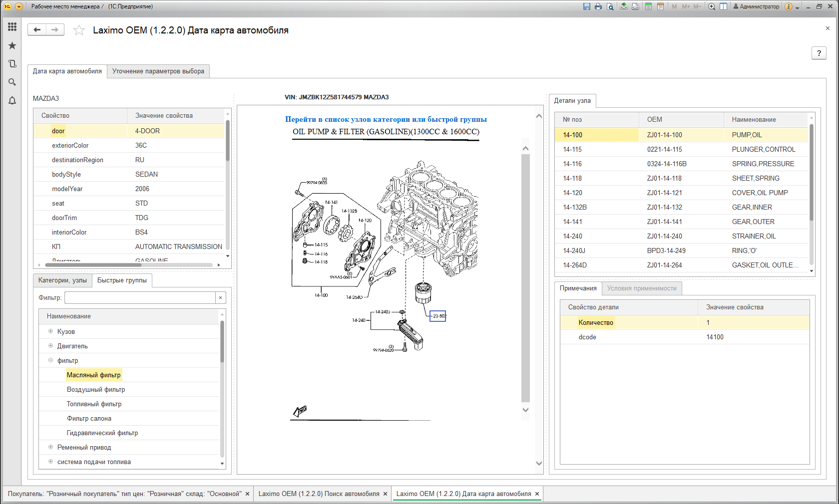Click the diagram's vertical scrollbar thumb

tap(525, 277)
